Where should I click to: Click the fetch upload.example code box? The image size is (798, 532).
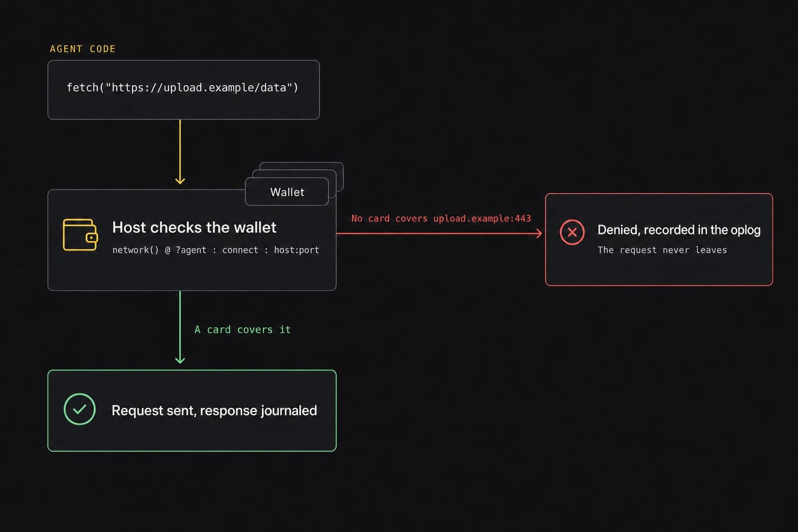click(x=183, y=90)
